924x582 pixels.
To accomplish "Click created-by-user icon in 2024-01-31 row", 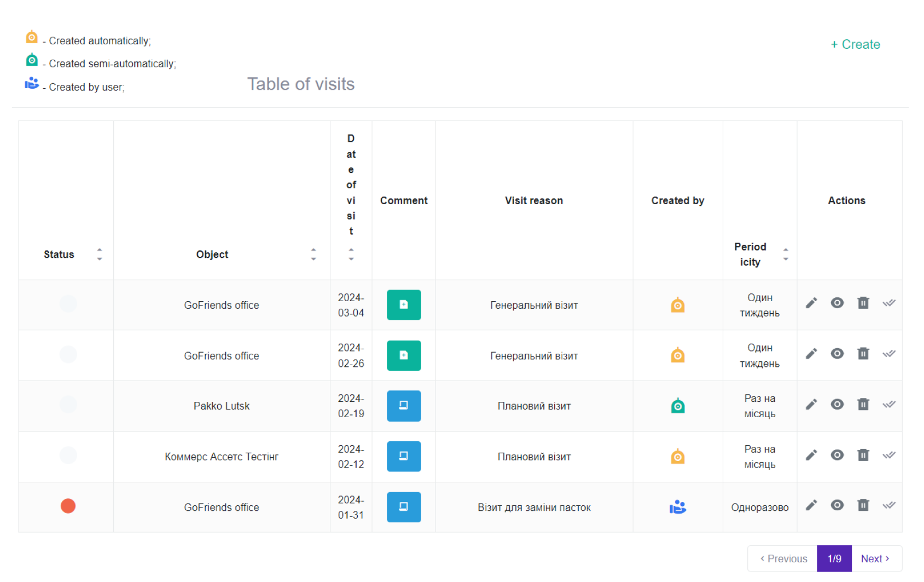I will (x=677, y=508).
